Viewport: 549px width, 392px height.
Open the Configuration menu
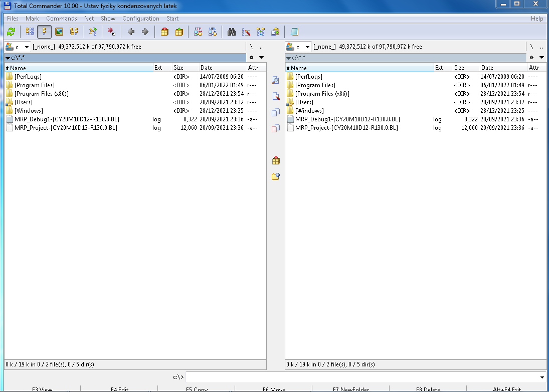point(141,19)
